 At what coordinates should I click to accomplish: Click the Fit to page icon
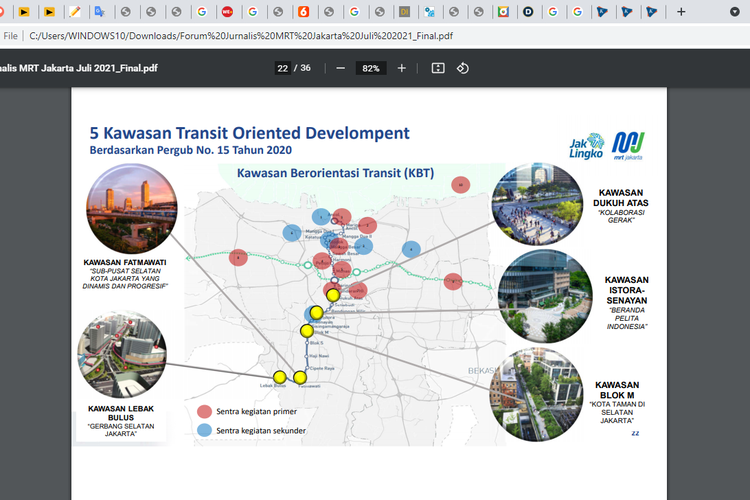[x=437, y=68]
